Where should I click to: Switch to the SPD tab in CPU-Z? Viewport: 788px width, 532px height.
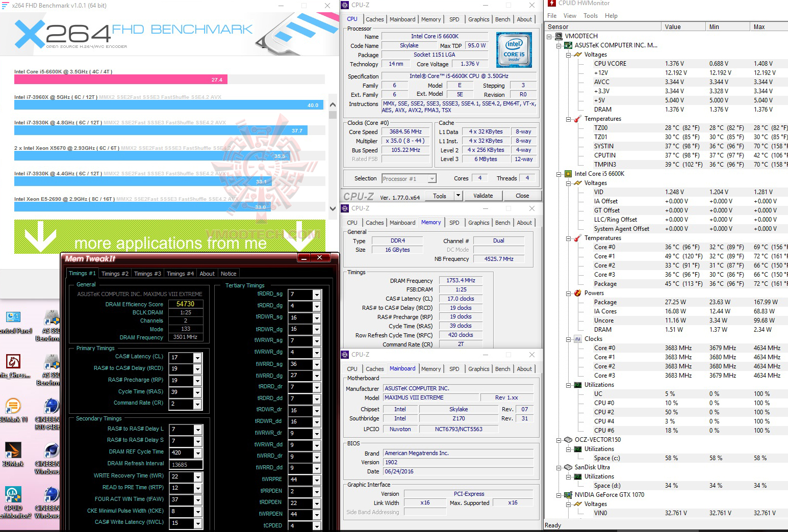[453, 19]
